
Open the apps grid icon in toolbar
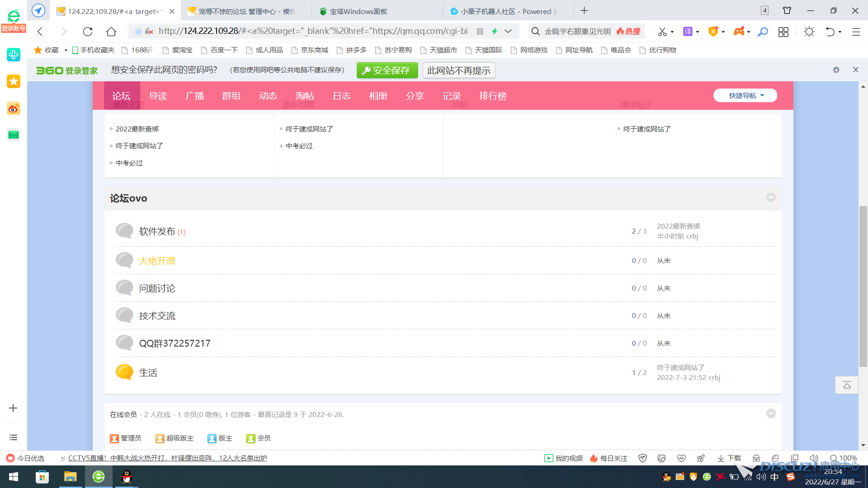pos(783,31)
